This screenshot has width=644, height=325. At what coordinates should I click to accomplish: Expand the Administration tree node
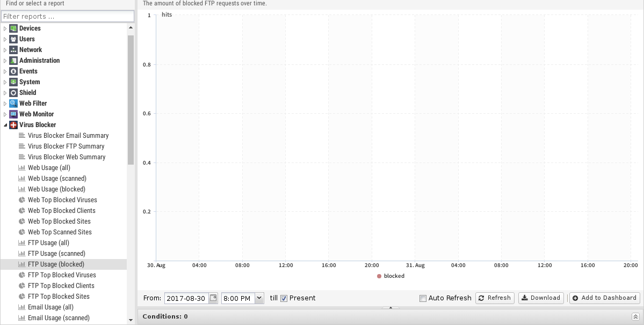click(5, 60)
